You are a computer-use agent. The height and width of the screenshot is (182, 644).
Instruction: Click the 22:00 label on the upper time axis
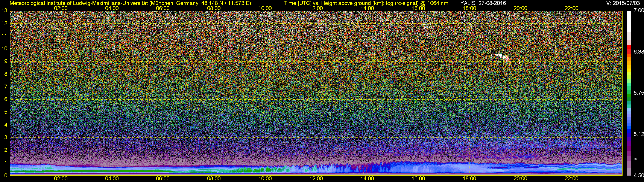pyautogui.click(x=571, y=8)
